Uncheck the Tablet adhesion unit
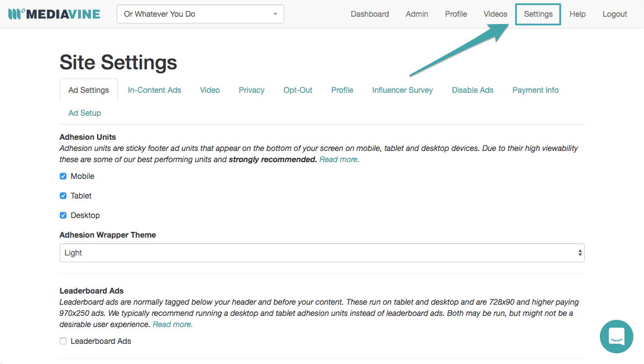The image size is (644, 364). click(63, 195)
